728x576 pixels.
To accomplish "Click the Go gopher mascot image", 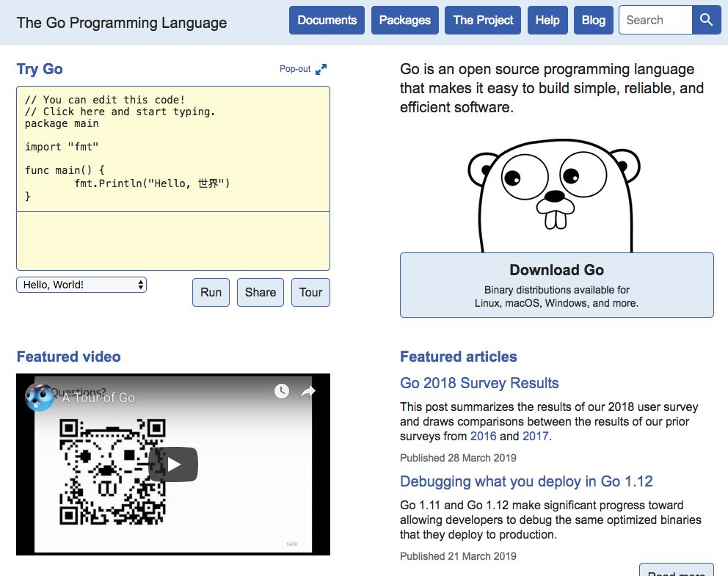I will 554,196.
